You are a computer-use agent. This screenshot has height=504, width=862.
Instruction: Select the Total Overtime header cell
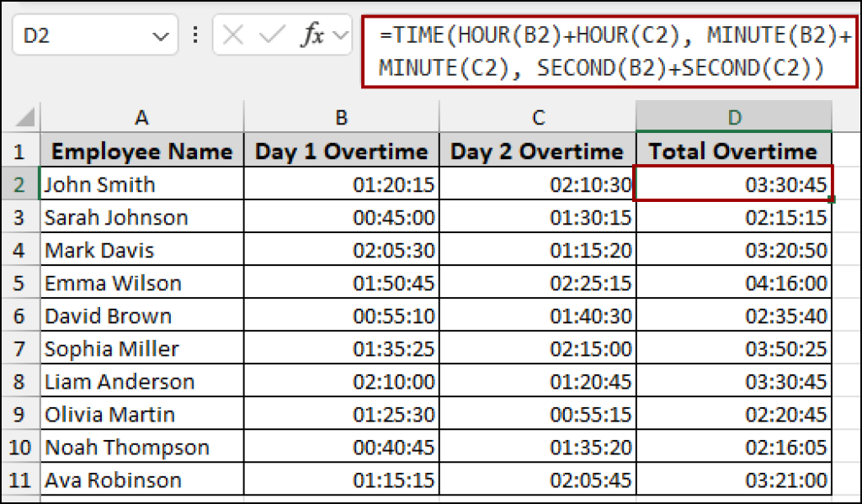734,151
